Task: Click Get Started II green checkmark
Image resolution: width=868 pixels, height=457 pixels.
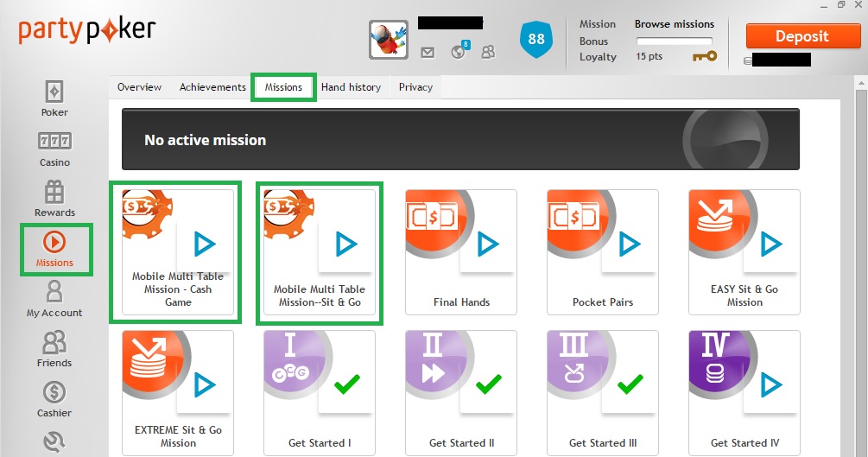Action: pos(489,384)
